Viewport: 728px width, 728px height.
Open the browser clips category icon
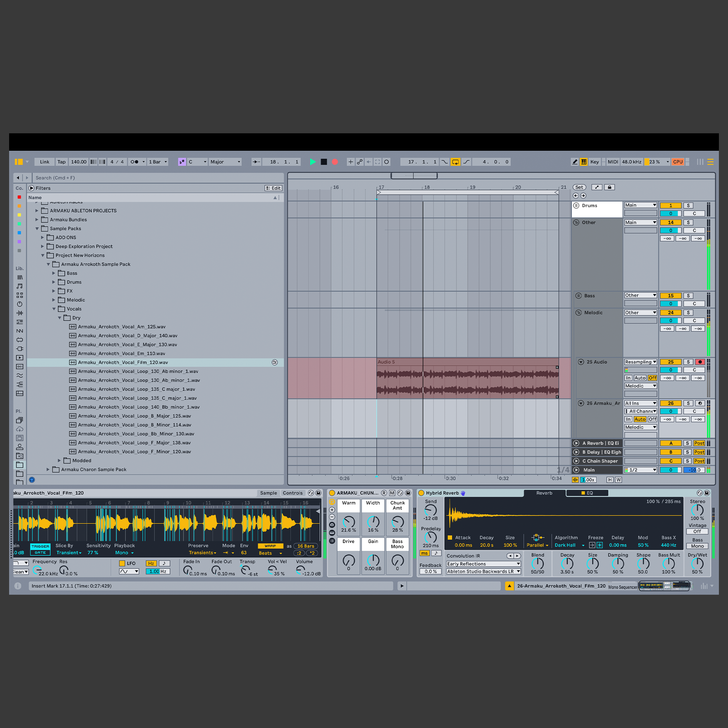(x=20, y=357)
